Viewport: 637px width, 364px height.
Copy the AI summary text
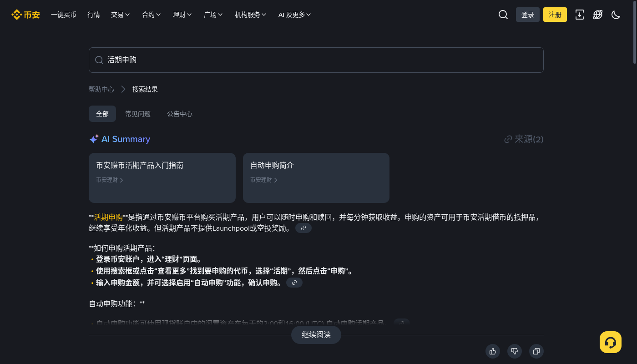[536, 351]
